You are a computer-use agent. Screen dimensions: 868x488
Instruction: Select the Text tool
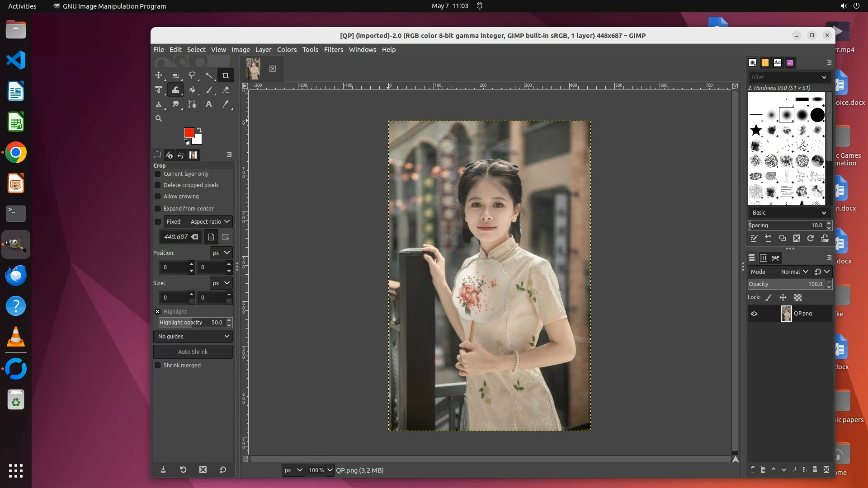coord(209,104)
